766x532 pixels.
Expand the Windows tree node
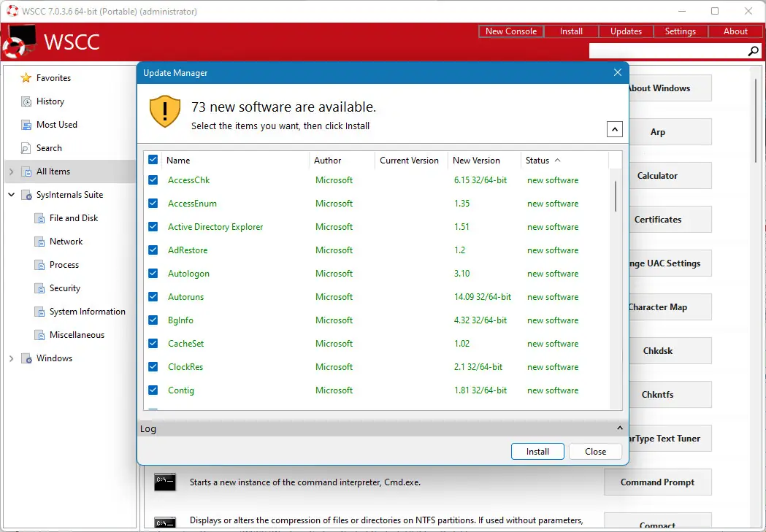coord(11,359)
